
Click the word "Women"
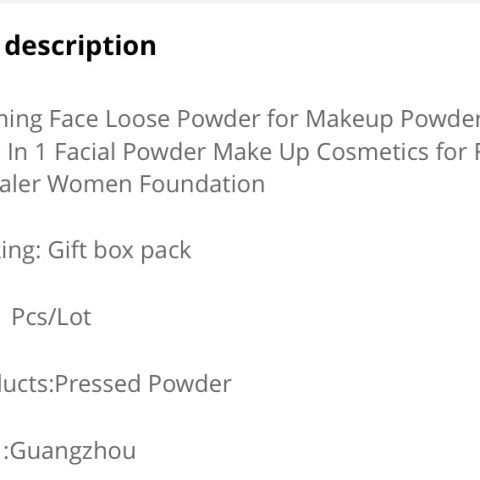pyautogui.click(x=89, y=184)
